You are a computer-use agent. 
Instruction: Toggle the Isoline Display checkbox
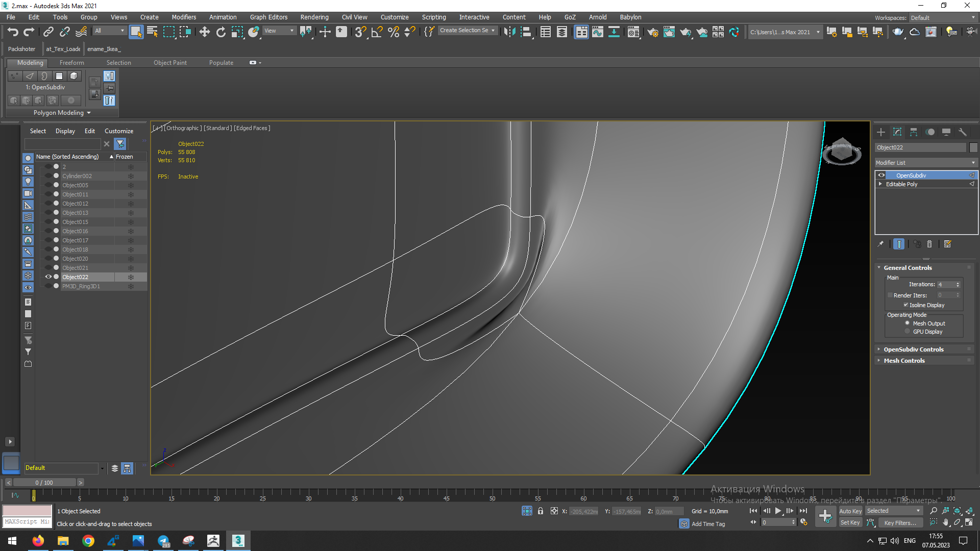click(x=906, y=305)
